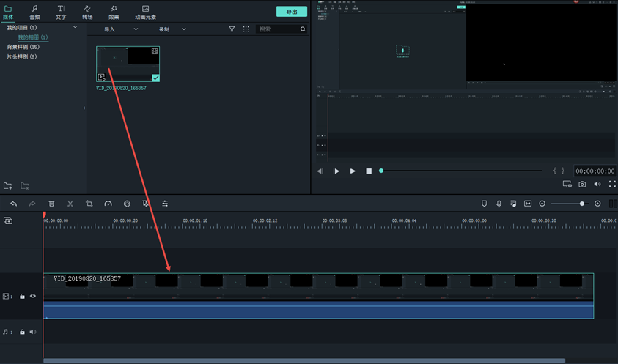Open the add track manager icon
The width and height of the screenshot is (618, 364).
coord(8,220)
